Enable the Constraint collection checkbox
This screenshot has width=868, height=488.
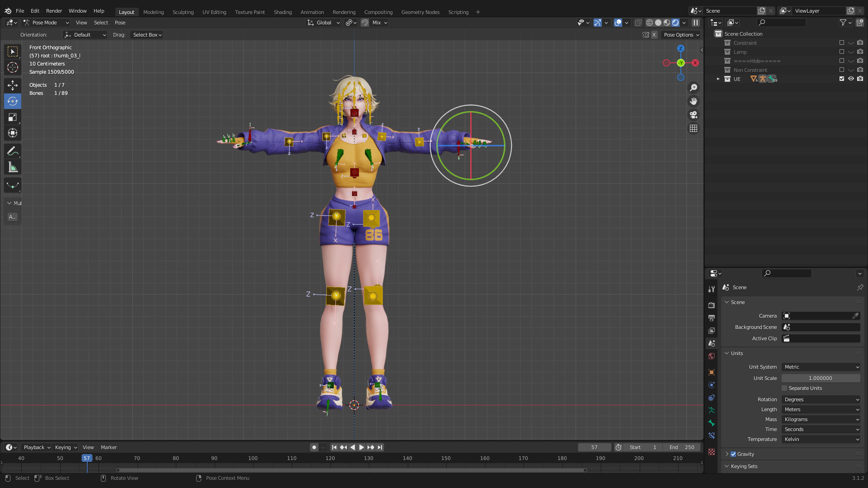tap(842, 43)
